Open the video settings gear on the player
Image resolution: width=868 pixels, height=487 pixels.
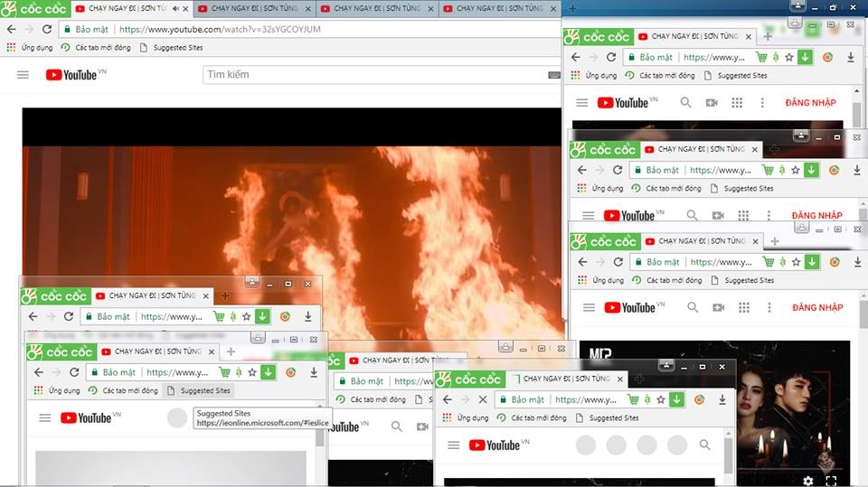click(x=808, y=481)
